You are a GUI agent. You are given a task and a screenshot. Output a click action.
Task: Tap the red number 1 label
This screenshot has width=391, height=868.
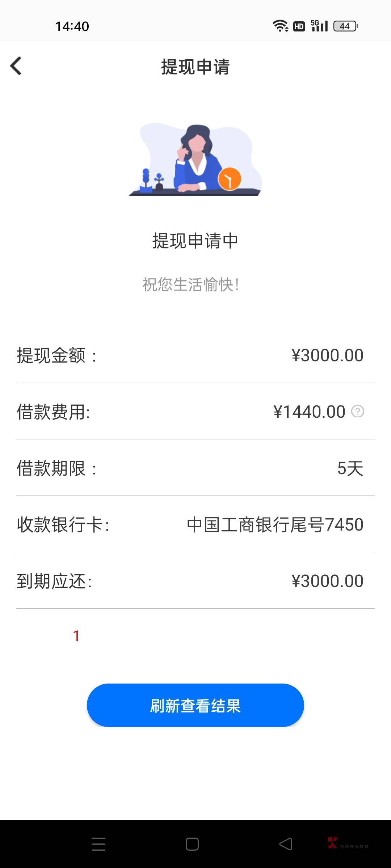coord(76,636)
